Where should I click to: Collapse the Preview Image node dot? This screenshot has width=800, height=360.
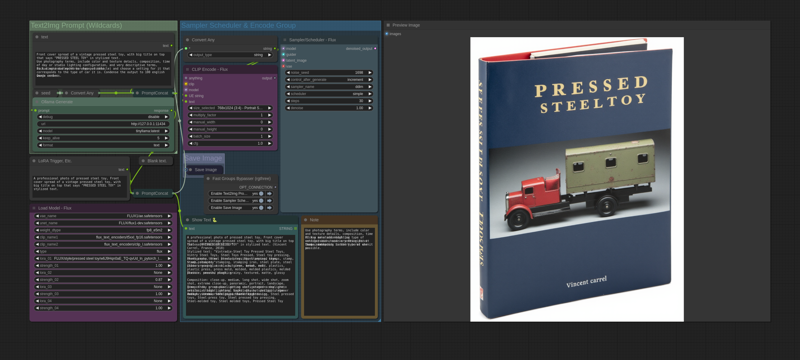[x=388, y=25]
